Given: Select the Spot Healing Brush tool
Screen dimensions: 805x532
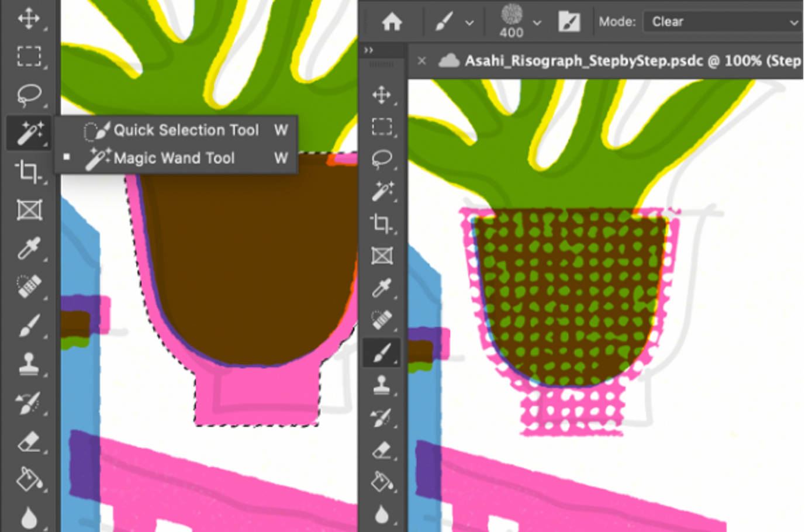Looking at the screenshot, I should pos(28,286).
